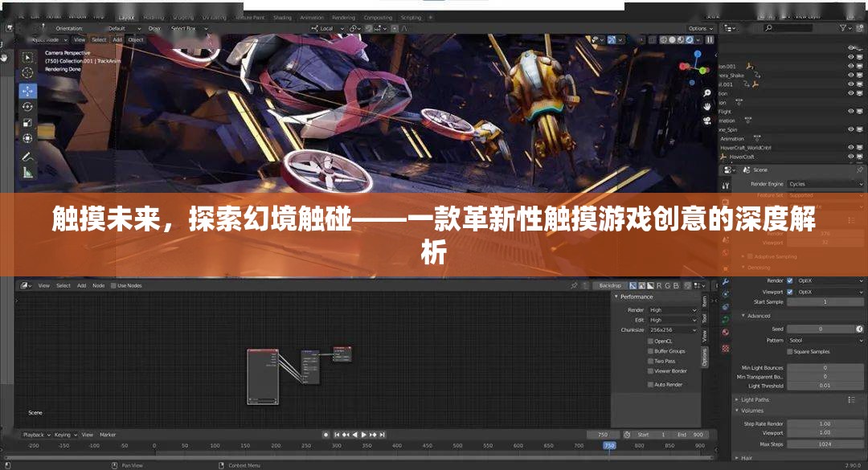
Task: Open the Render Engine Cycles dropdown
Action: 825,184
